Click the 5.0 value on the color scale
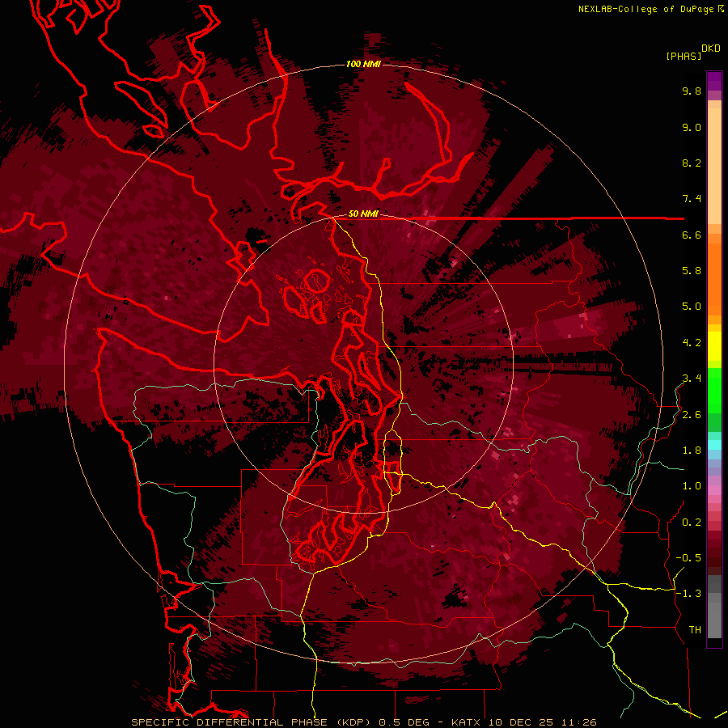The height and width of the screenshot is (728, 728). point(692,307)
